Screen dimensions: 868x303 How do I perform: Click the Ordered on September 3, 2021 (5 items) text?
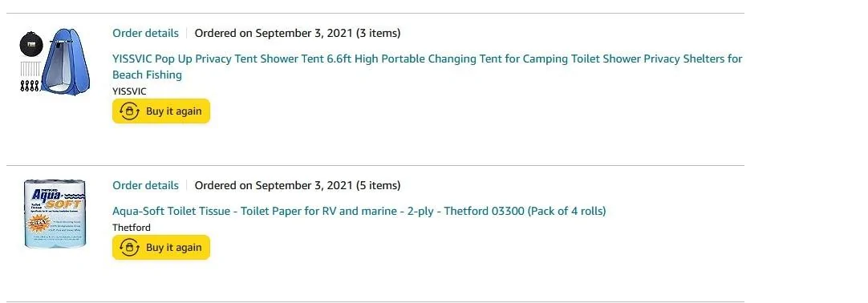coord(298,185)
